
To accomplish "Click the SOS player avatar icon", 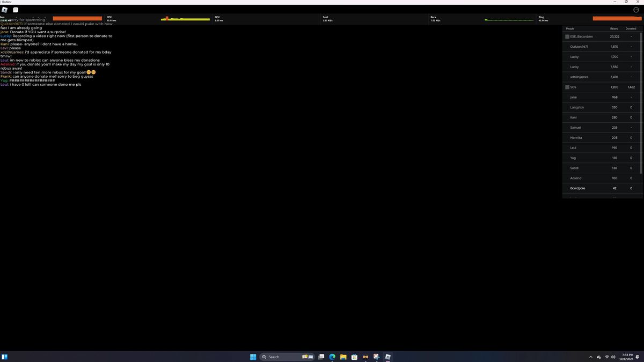I will click(567, 87).
